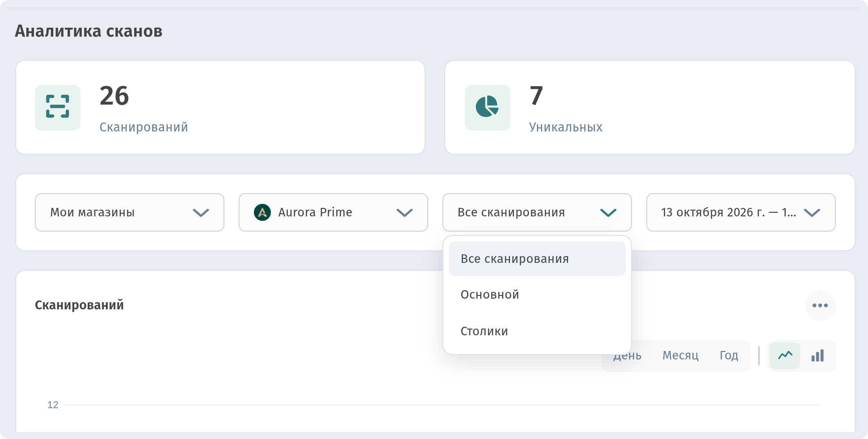This screenshot has height=439, width=868.
Task: Click the 12 axis label on chart
Action: click(53, 405)
